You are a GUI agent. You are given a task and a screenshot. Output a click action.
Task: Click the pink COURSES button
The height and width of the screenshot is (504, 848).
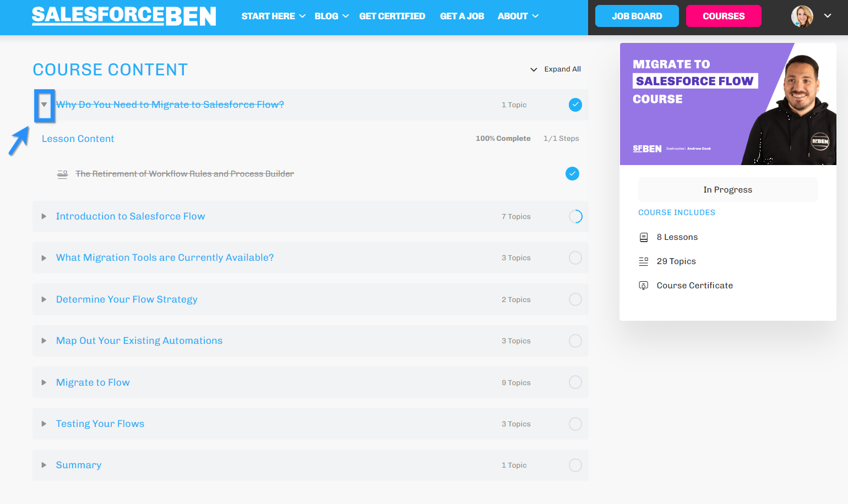724,16
